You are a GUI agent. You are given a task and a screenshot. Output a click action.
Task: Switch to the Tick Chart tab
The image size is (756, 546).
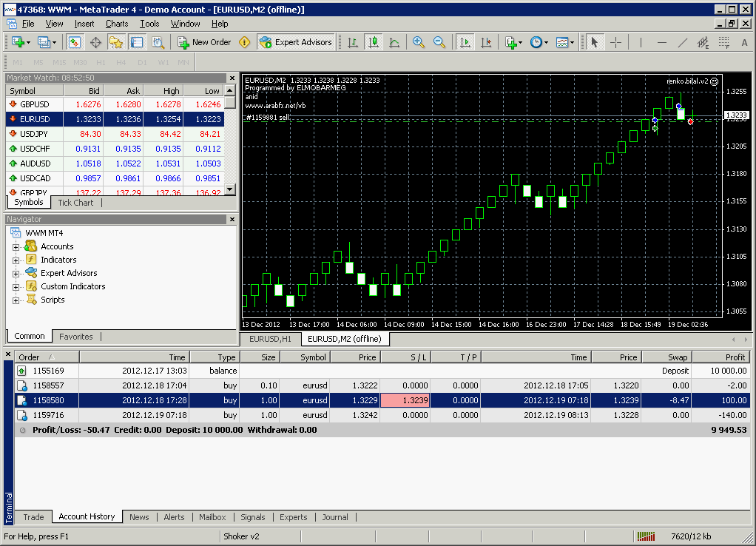[x=75, y=203]
